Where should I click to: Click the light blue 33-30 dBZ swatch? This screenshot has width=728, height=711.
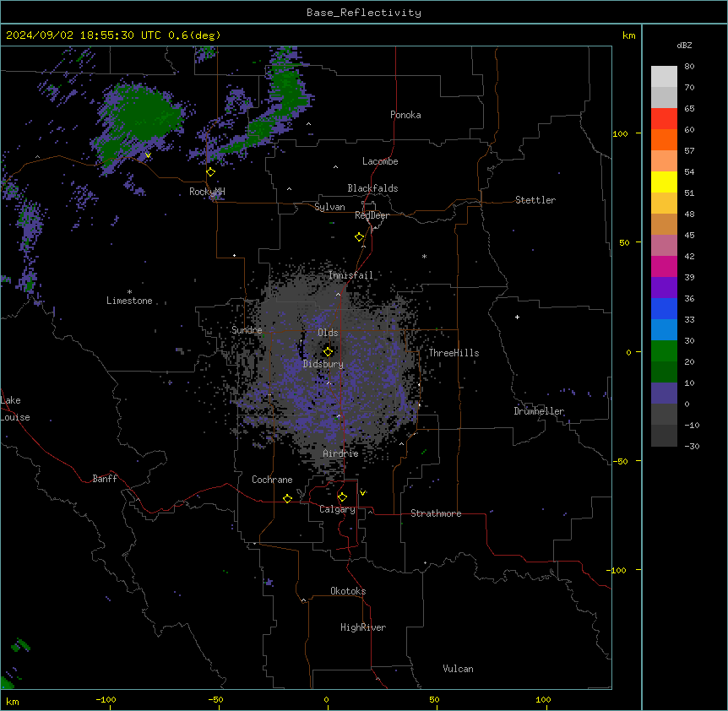(664, 330)
